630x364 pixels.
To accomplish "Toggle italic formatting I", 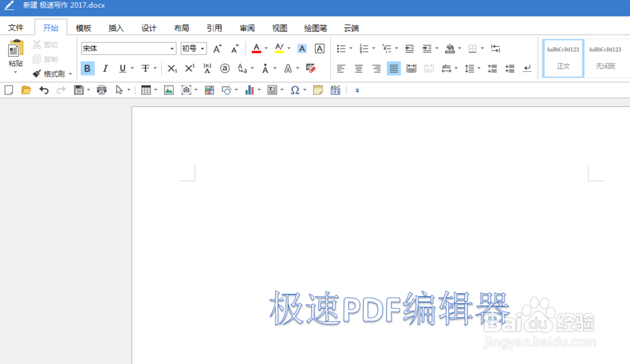I will [x=105, y=68].
